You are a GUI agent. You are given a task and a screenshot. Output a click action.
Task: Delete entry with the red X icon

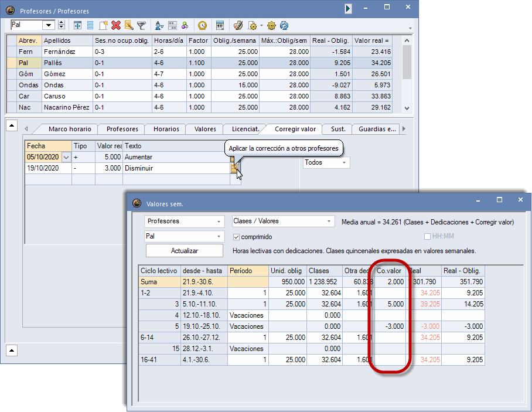[116, 25]
